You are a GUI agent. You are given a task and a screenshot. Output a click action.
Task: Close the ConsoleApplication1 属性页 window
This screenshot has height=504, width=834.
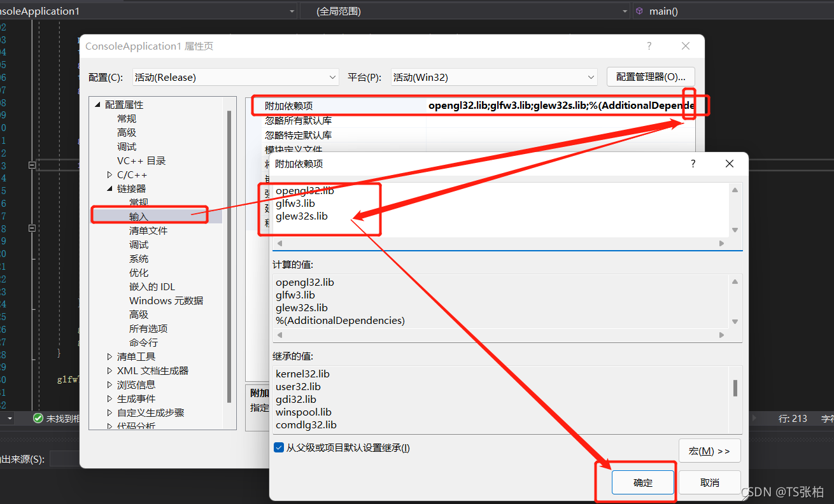(x=686, y=46)
